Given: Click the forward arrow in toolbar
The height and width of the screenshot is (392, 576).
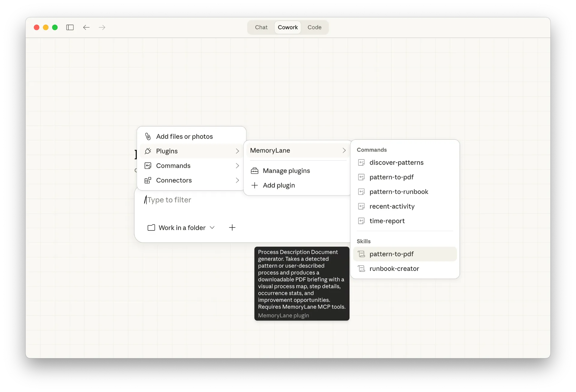Looking at the screenshot, I should (x=102, y=27).
